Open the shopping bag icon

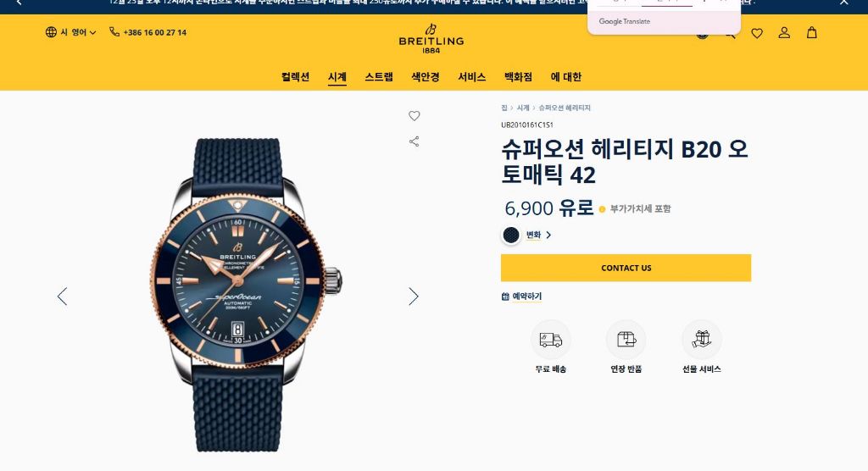coord(811,33)
